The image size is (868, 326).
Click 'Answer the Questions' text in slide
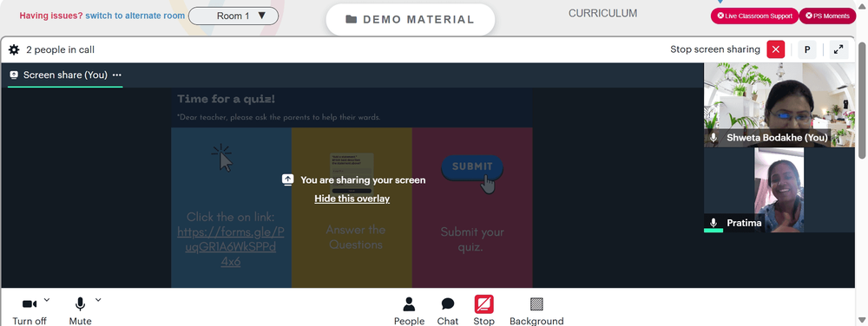[356, 237]
